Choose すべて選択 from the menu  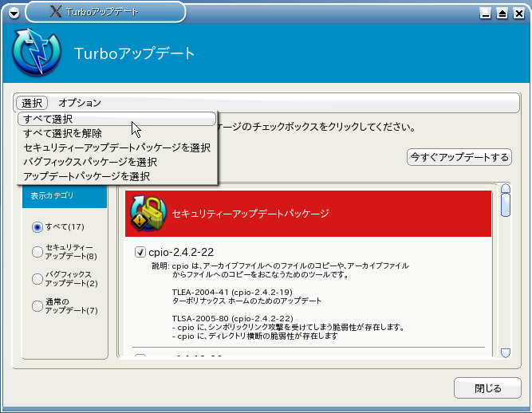[x=116, y=119]
